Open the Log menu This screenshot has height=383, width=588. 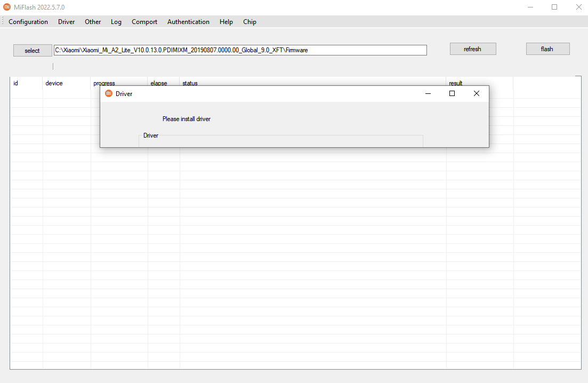pos(116,22)
